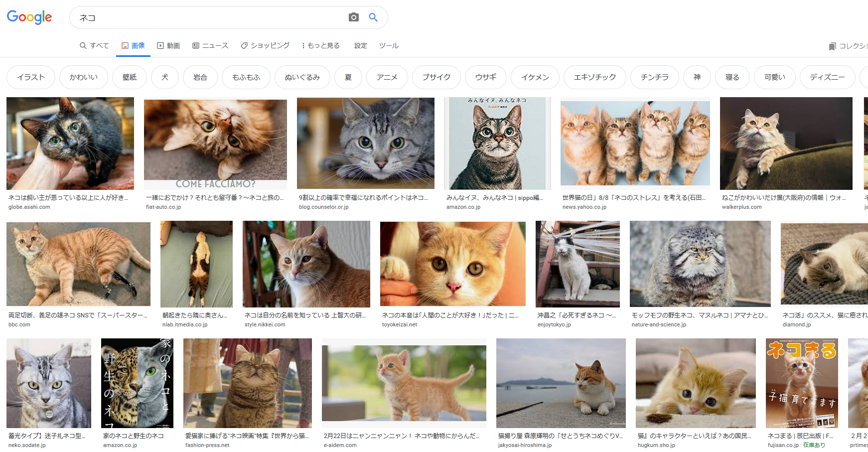The height and width of the screenshot is (452, 868).
Task: Open the コレクション bookmark icon
Action: 832,46
